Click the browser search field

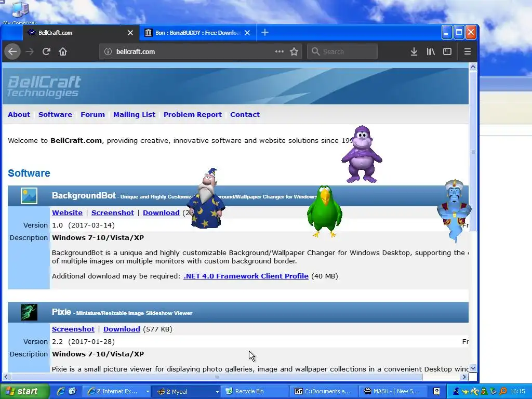342,51
